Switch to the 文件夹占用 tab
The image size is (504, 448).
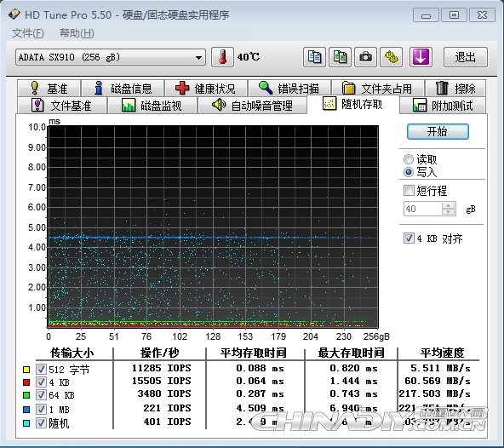[378, 88]
